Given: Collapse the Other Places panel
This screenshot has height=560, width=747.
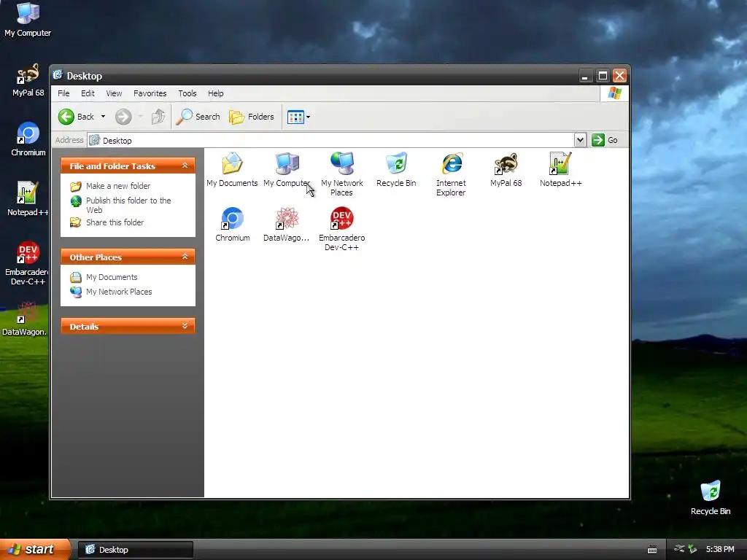Looking at the screenshot, I should pyautogui.click(x=185, y=257).
